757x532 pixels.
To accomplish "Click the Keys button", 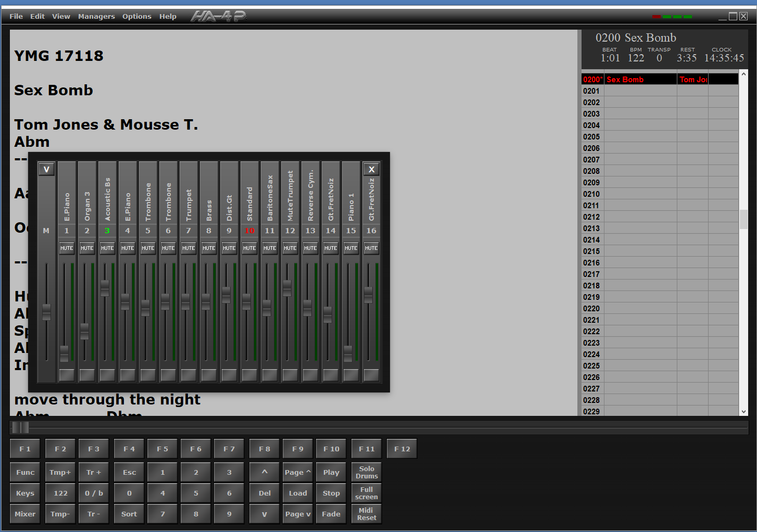I will pos(25,493).
